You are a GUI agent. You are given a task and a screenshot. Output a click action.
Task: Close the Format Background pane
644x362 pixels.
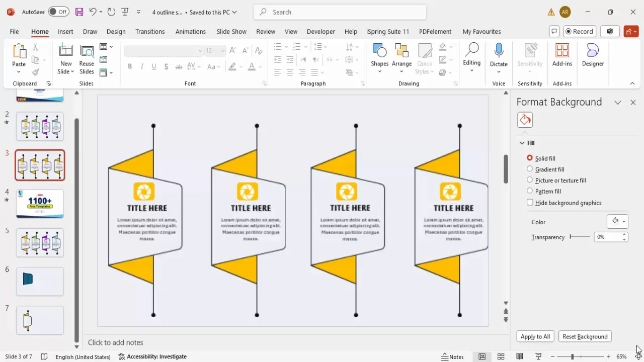(633, 102)
